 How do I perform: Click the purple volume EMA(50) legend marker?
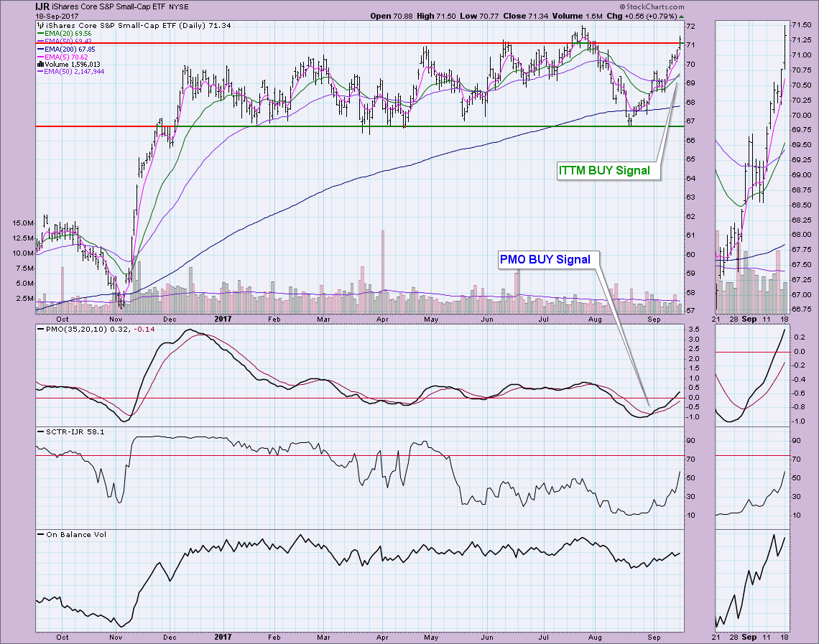(39, 72)
